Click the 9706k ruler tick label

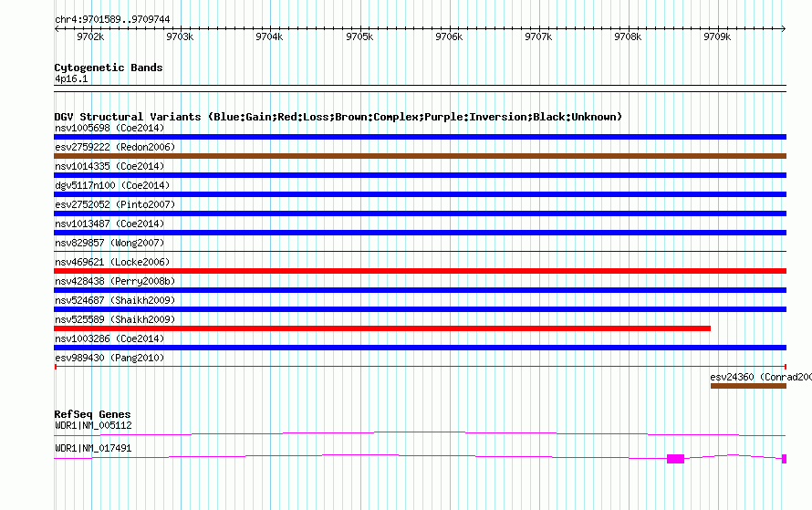(449, 36)
